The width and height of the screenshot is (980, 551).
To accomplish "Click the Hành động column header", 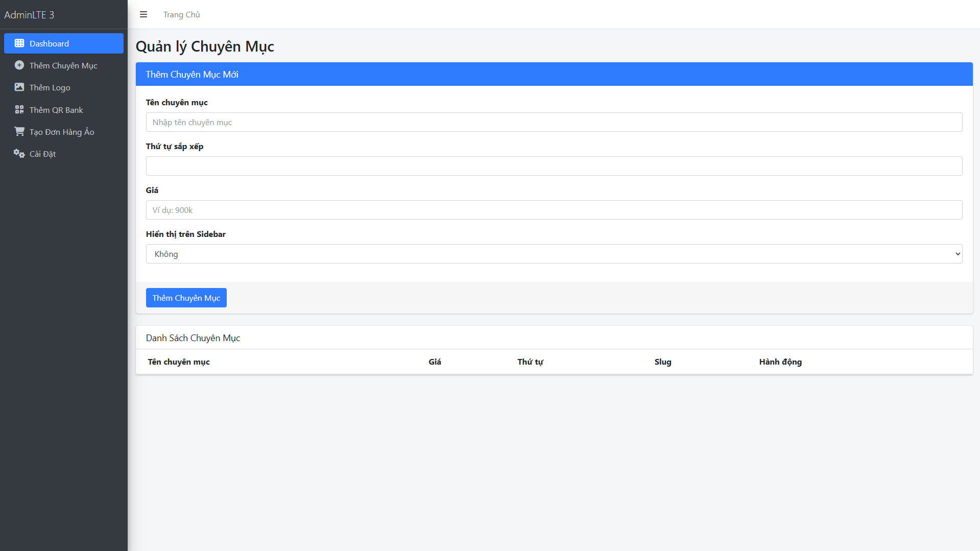I will click(780, 362).
